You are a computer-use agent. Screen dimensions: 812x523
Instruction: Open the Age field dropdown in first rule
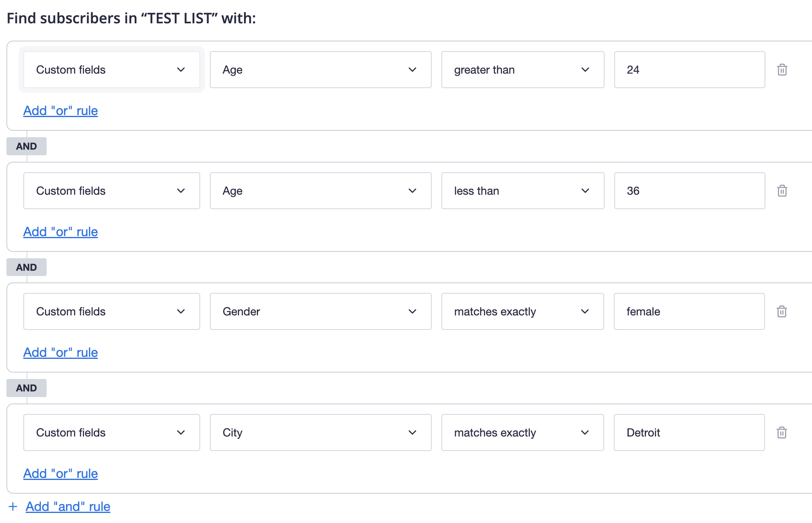(x=320, y=70)
